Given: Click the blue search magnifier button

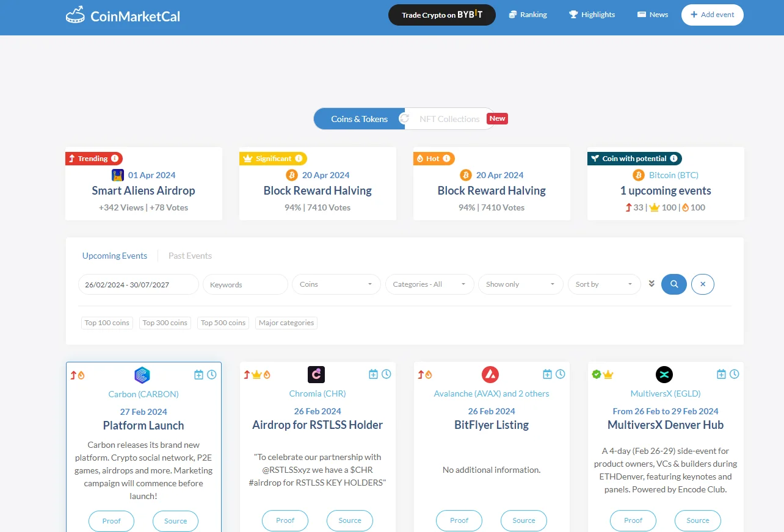Looking at the screenshot, I should point(674,284).
